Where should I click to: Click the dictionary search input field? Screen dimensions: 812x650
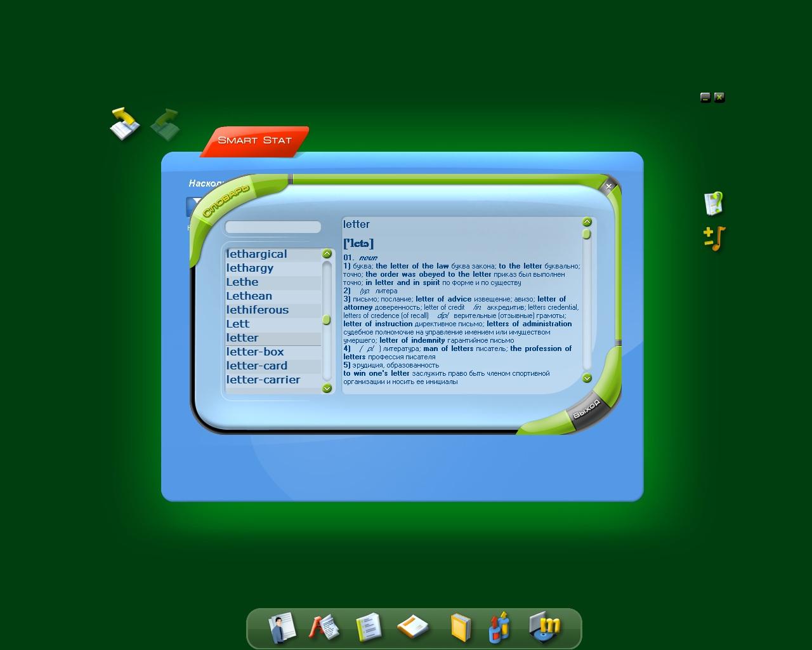tap(273, 227)
